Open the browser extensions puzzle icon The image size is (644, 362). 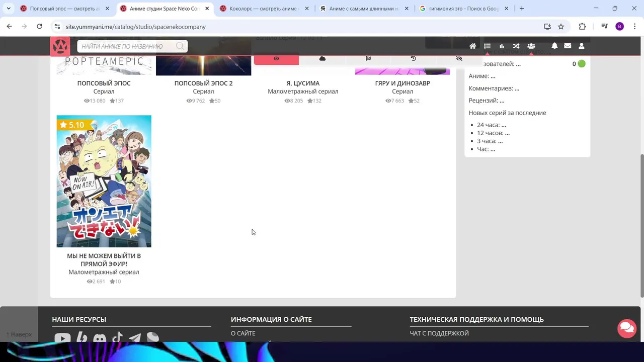click(582, 27)
